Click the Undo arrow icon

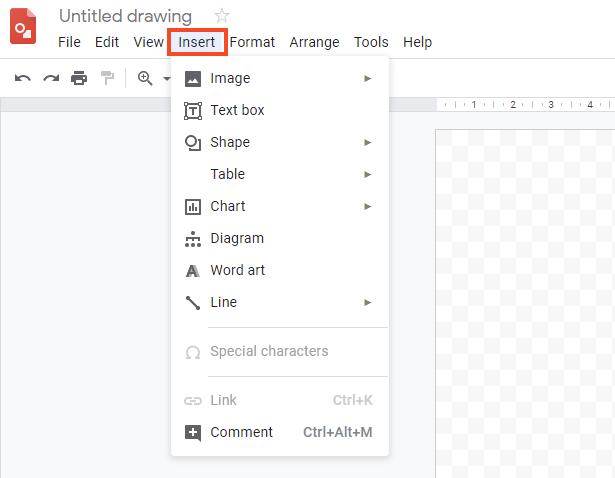(x=22, y=78)
